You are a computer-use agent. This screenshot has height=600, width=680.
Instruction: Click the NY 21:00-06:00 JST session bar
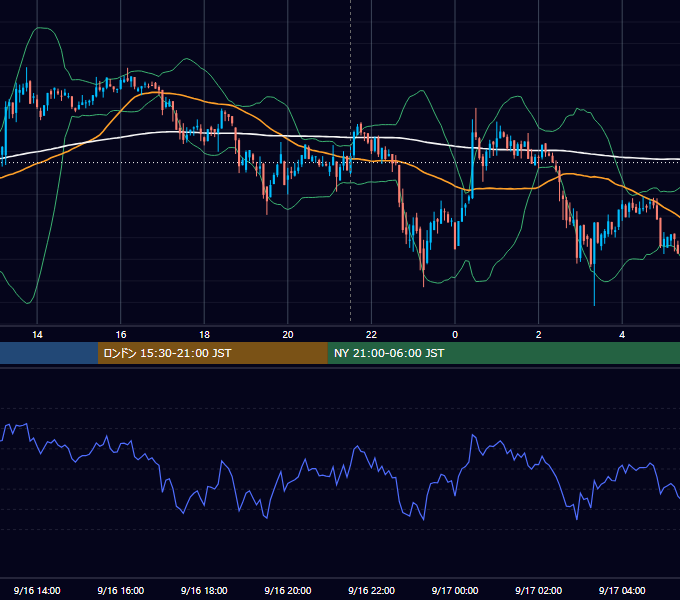503,353
